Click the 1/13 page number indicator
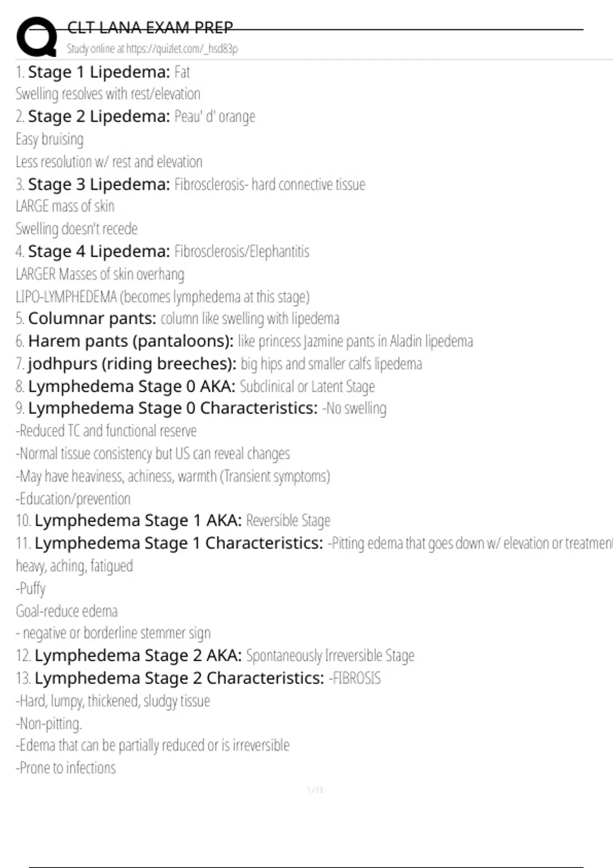 point(315,790)
